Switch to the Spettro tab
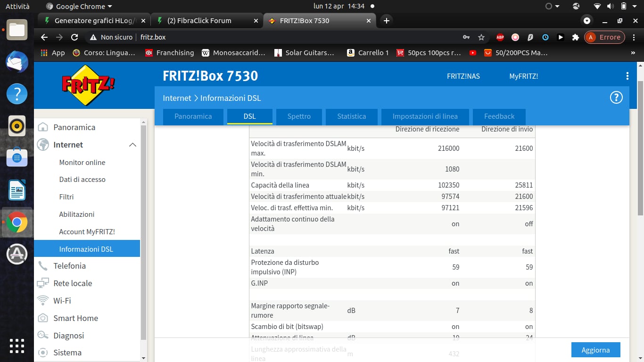 (x=299, y=116)
